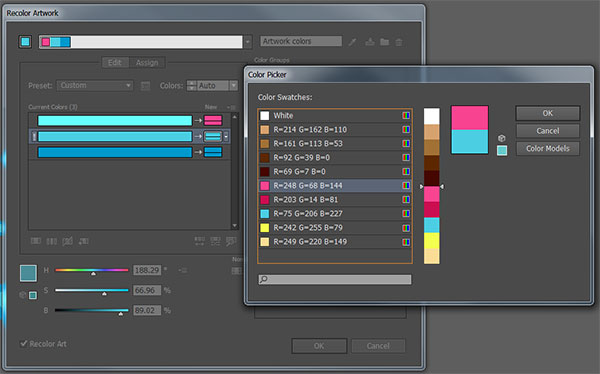The height and width of the screenshot is (374, 600).
Task: Click RGB mode icon beside White swatch
Action: [x=406, y=116]
